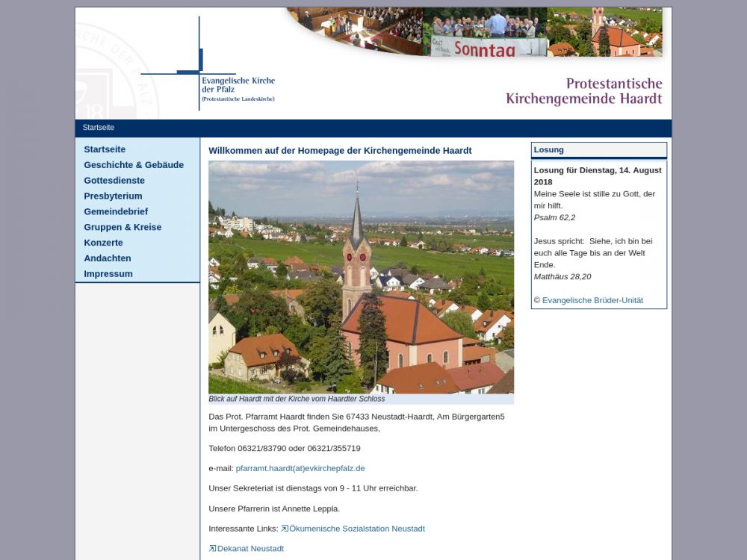The image size is (747, 560).
Task: Open the Startseite sidebar menu item
Action: click(x=105, y=149)
